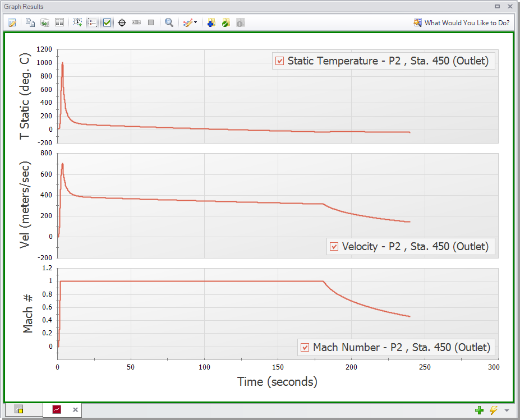Click the add graph to list icon
520x420 pixels.
(211, 22)
